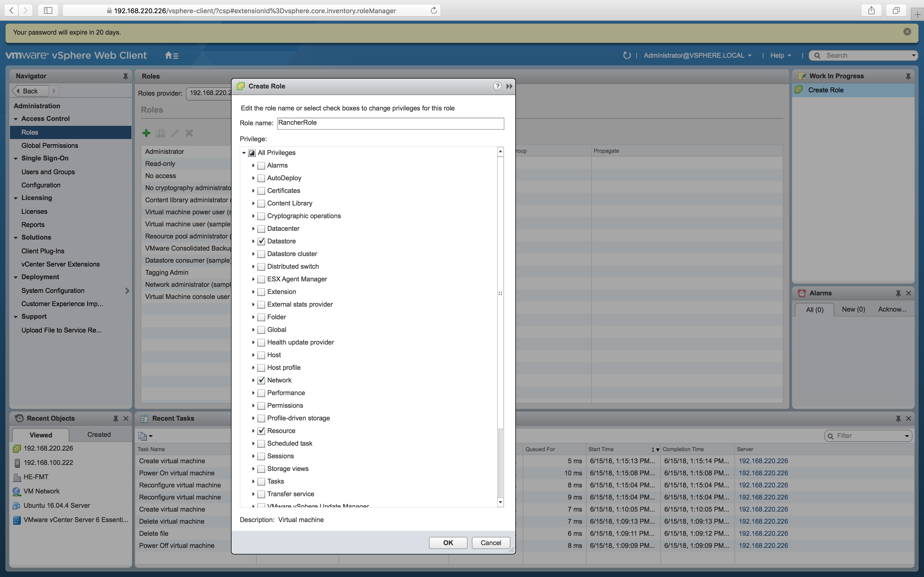Minimize dialog with double-arrow icon
This screenshot has height=577, width=924.
click(x=509, y=86)
